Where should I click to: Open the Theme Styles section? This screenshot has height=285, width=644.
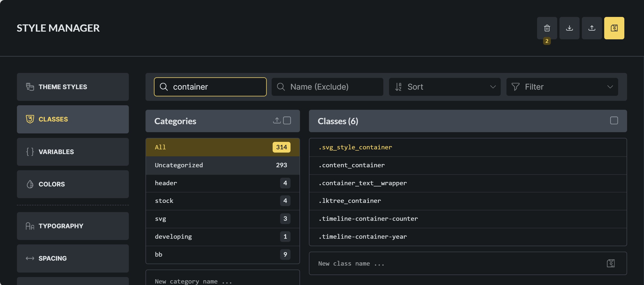pos(73,87)
